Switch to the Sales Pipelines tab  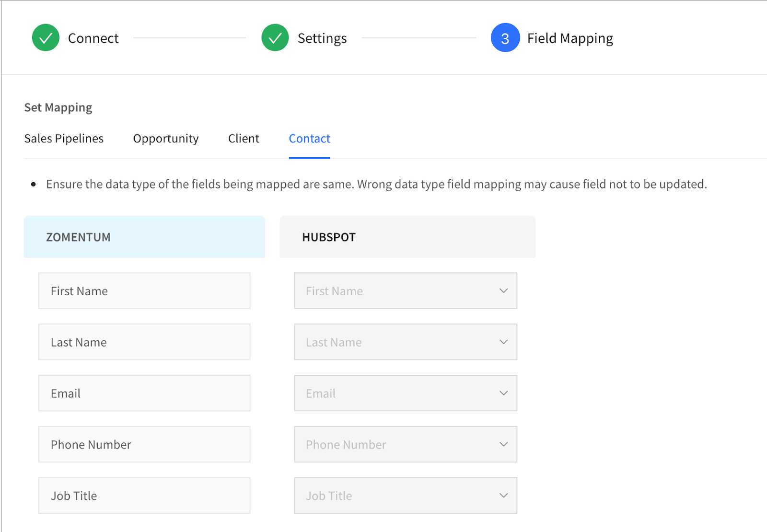(x=64, y=139)
